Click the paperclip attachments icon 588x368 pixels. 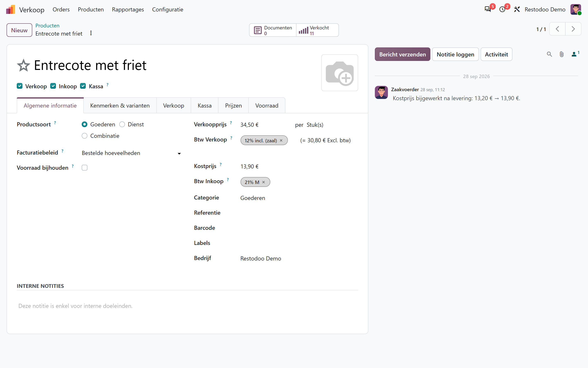(x=561, y=54)
